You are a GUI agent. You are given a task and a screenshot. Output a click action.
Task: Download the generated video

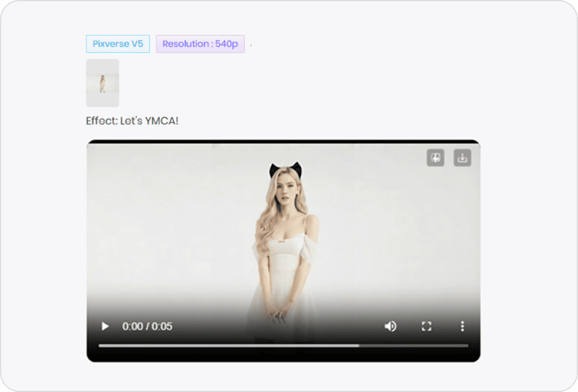462,157
